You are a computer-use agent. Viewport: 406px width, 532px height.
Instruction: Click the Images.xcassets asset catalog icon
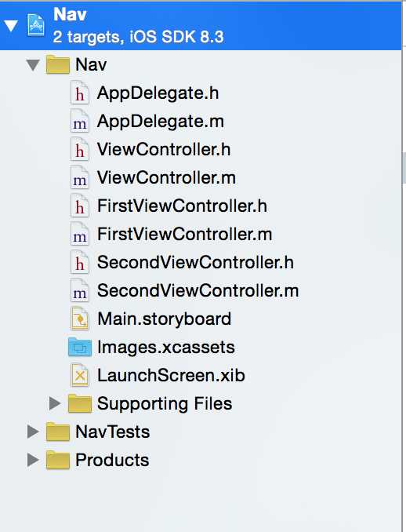[x=80, y=347]
